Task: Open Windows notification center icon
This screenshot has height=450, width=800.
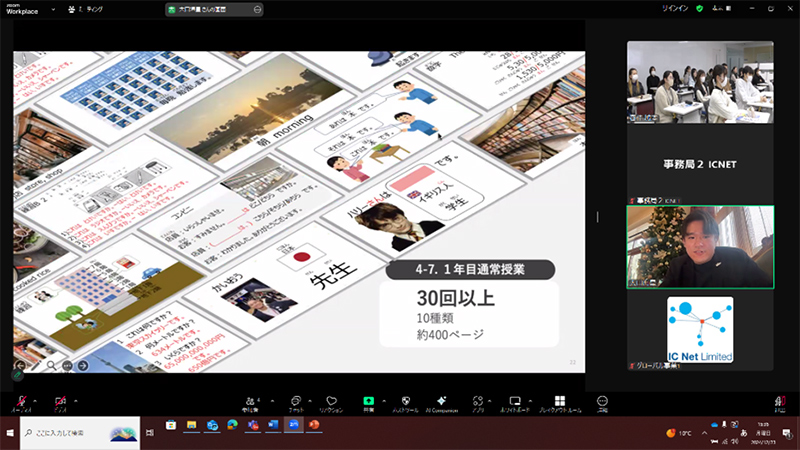Action: (787, 433)
